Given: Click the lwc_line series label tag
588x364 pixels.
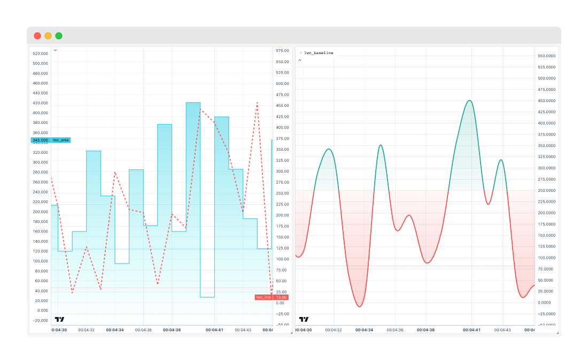Looking at the screenshot, I should pyautogui.click(x=264, y=297).
